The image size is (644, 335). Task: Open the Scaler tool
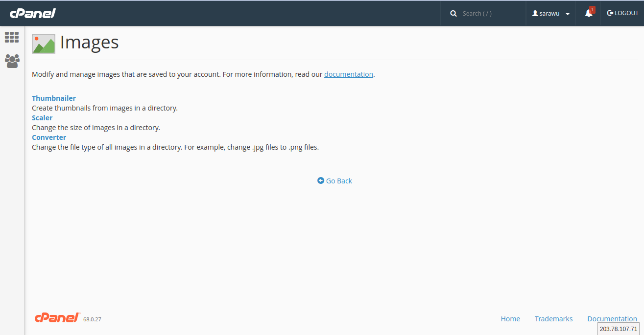coord(42,118)
